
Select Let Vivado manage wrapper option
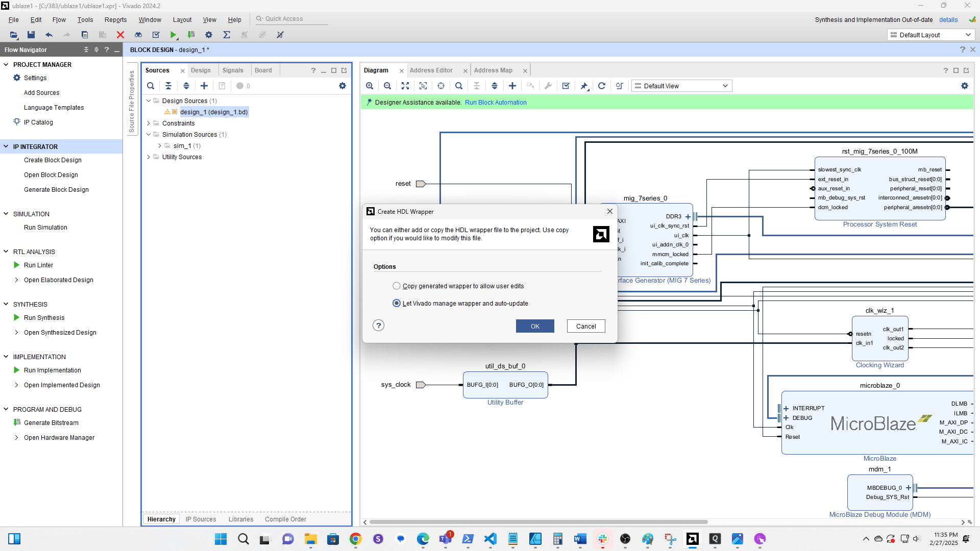(397, 303)
